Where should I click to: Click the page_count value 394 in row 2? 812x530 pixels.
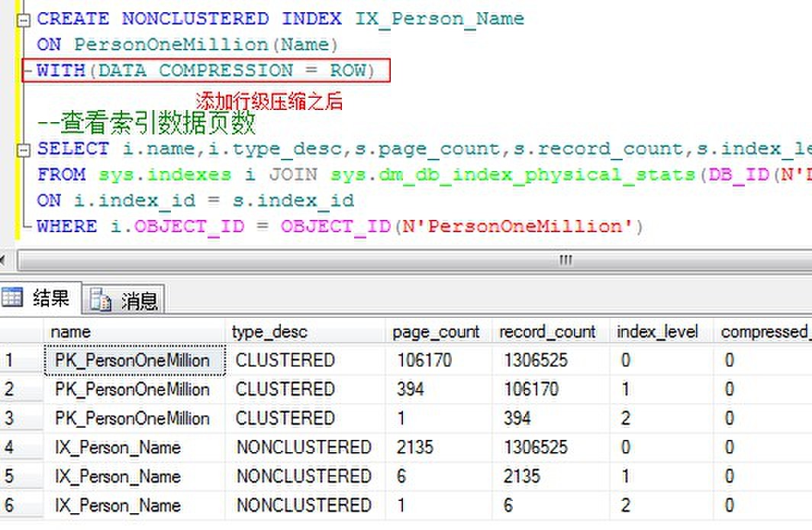(x=439, y=389)
